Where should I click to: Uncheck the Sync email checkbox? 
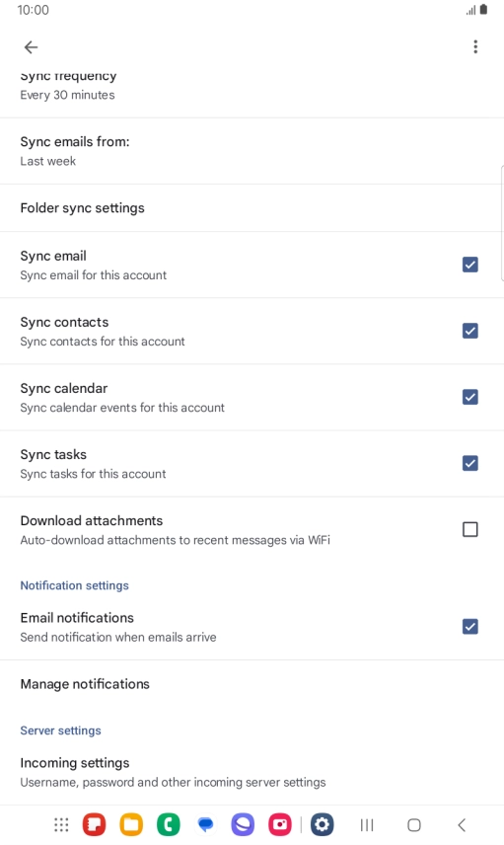pyautogui.click(x=470, y=265)
